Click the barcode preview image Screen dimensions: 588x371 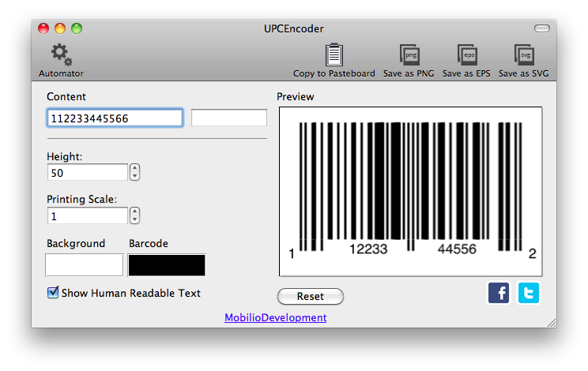[x=411, y=192]
